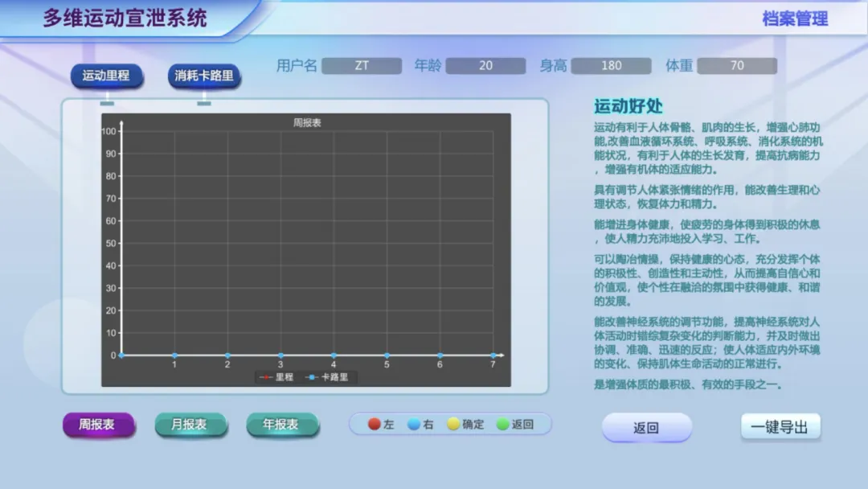Open 档案管理 archive management
868x489 pixels.
[795, 18]
